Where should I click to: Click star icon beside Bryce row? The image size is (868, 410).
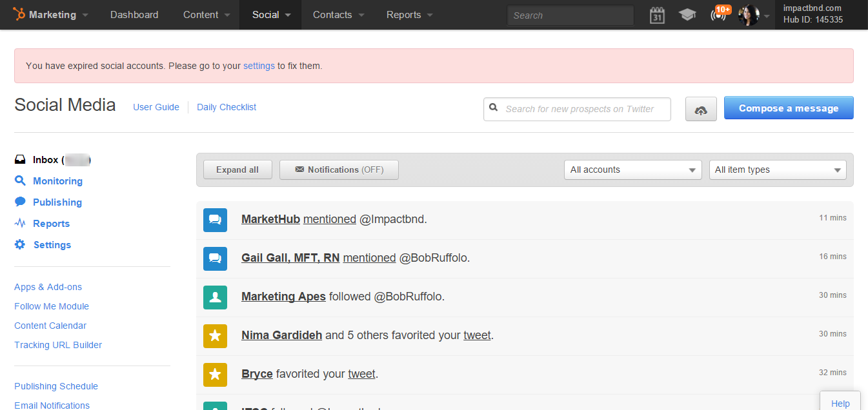(216, 375)
